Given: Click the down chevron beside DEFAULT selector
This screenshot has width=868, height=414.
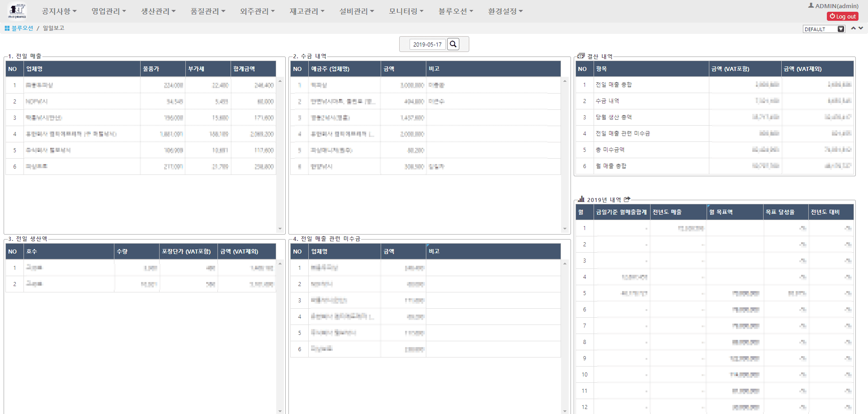Looking at the screenshot, I should (860, 28).
